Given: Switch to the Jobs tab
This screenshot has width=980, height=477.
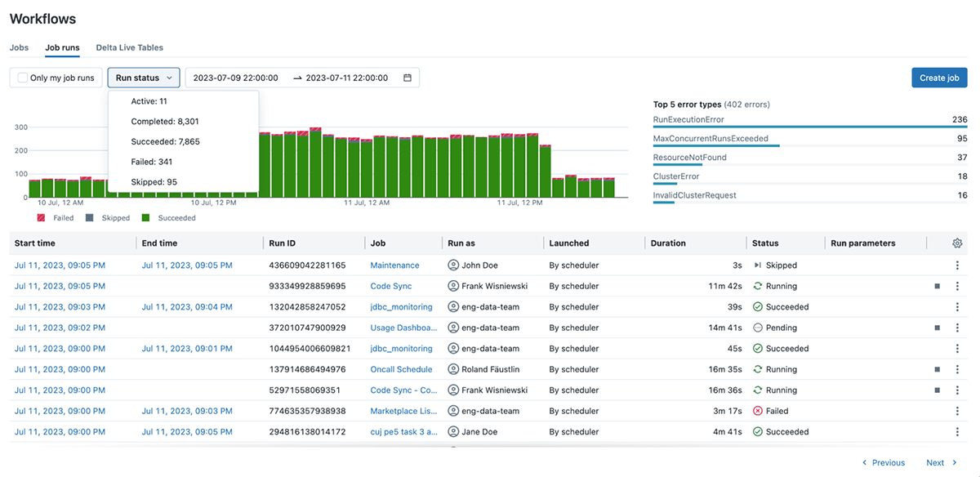Looking at the screenshot, I should [19, 47].
